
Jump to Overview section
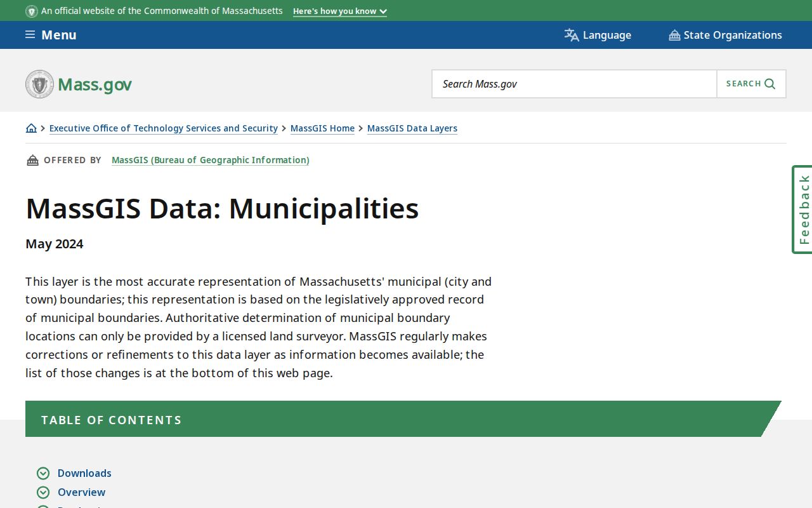click(x=82, y=492)
